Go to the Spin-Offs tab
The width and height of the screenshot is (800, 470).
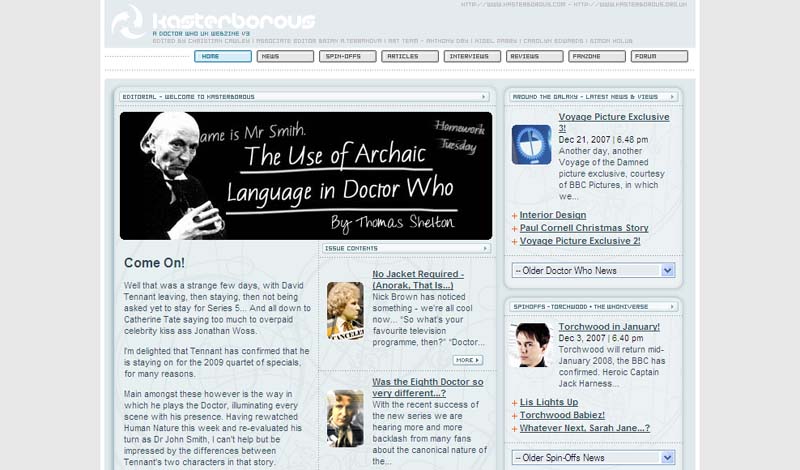pos(347,56)
